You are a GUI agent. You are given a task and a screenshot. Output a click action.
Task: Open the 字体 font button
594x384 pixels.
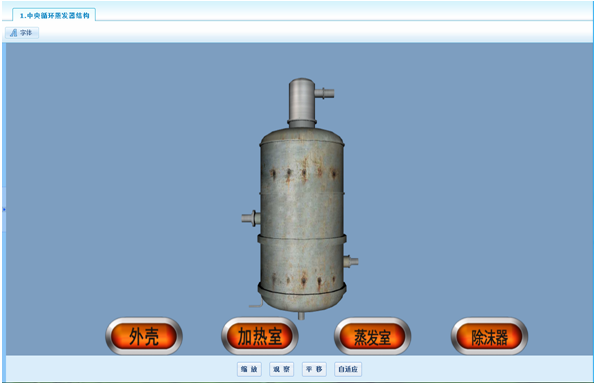(22, 33)
